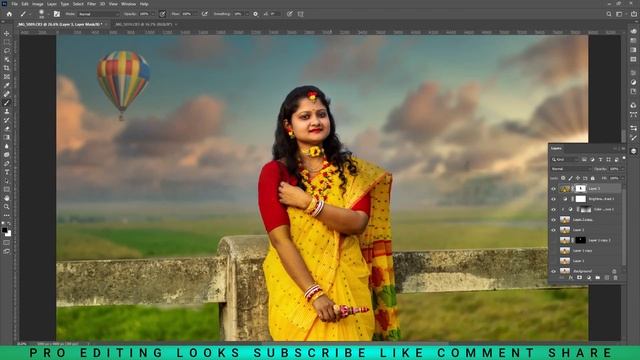
Task: Hide the Color Lookup adjustment layer
Action: point(553,209)
